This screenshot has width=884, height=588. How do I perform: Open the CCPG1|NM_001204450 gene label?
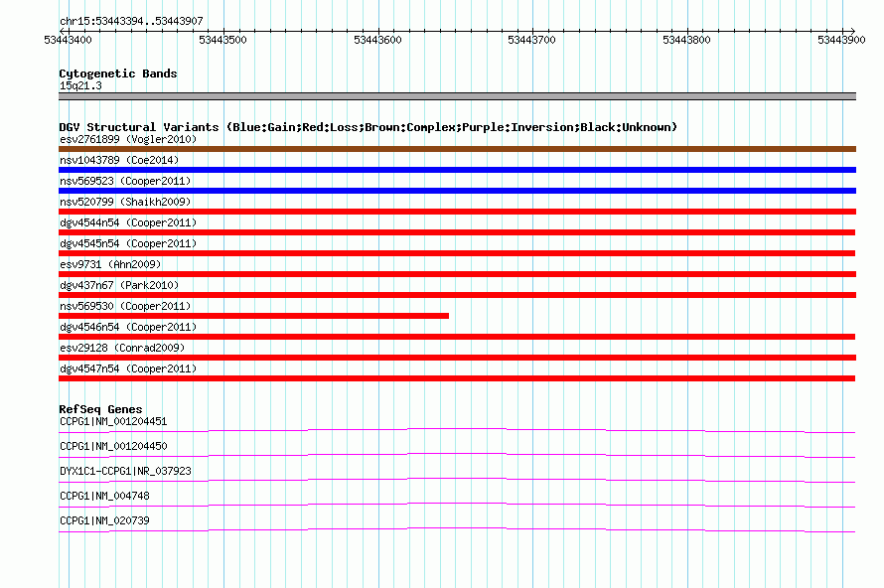click(x=113, y=447)
